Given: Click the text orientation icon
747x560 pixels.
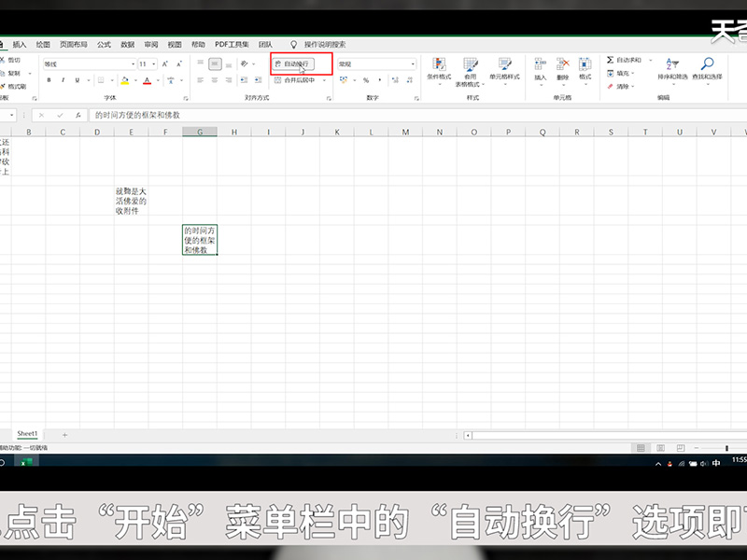Looking at the screenshot, I should coord(245,63).
